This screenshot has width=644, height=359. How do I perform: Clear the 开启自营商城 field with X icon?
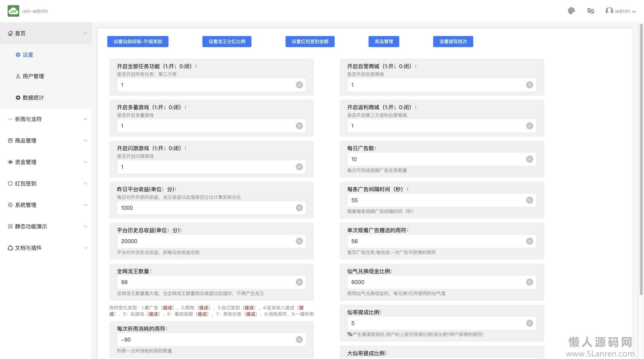point(530,85)
